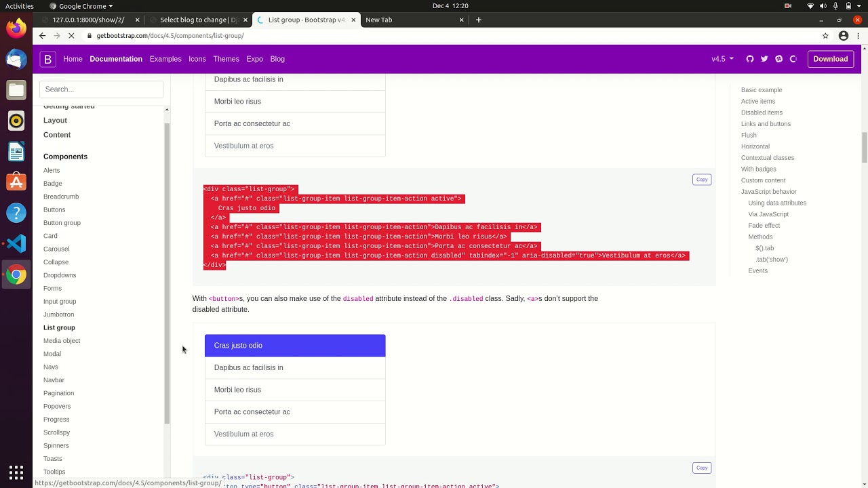Launch Visual Studio Code from the dock
This screenshot has width=868, height=488.
coord(16,243)
